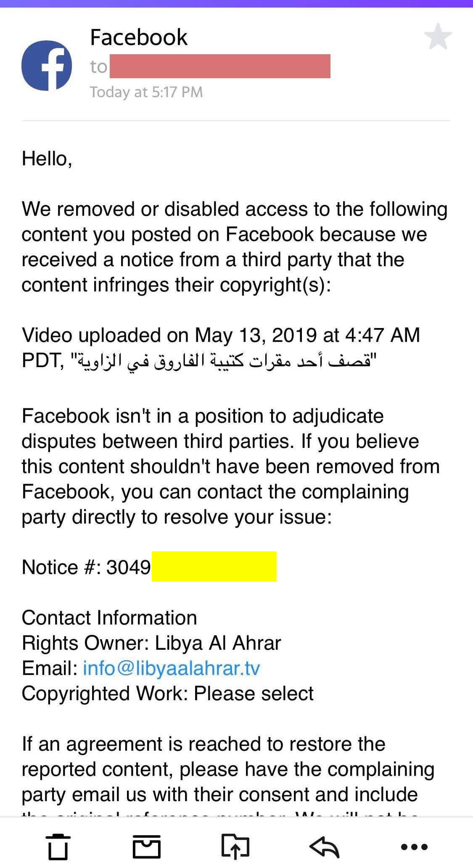Open more options three-dot menu
Screen dimensions: 473x868
(414, 847)
